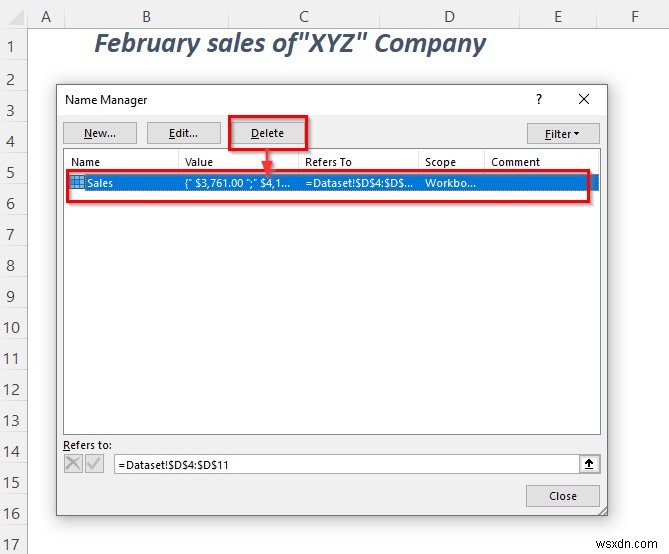Viewport: 669px width, 554px height.
Task: Click the Edit button
Action: (x=183, y=133)
